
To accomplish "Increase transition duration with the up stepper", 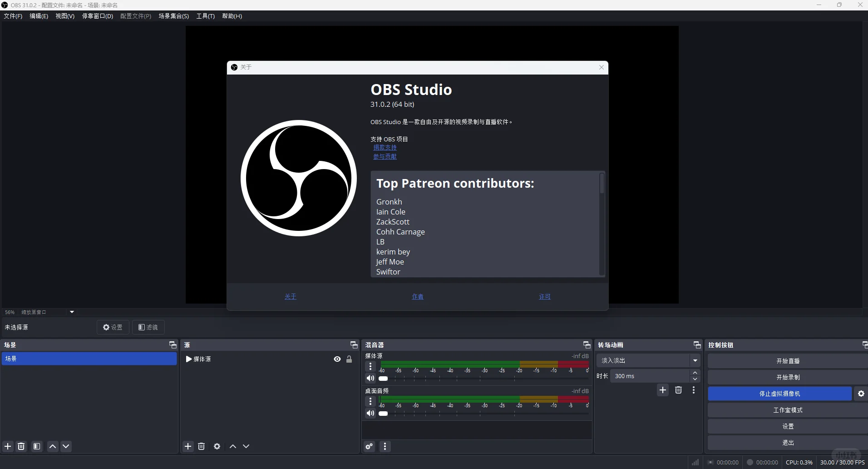I will 696,372.
